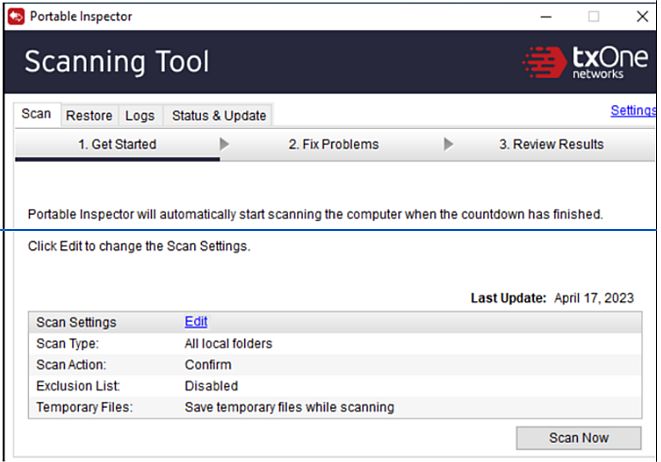Select step 2. Fix Problems
661x462 pixels.
click(333, 144)
